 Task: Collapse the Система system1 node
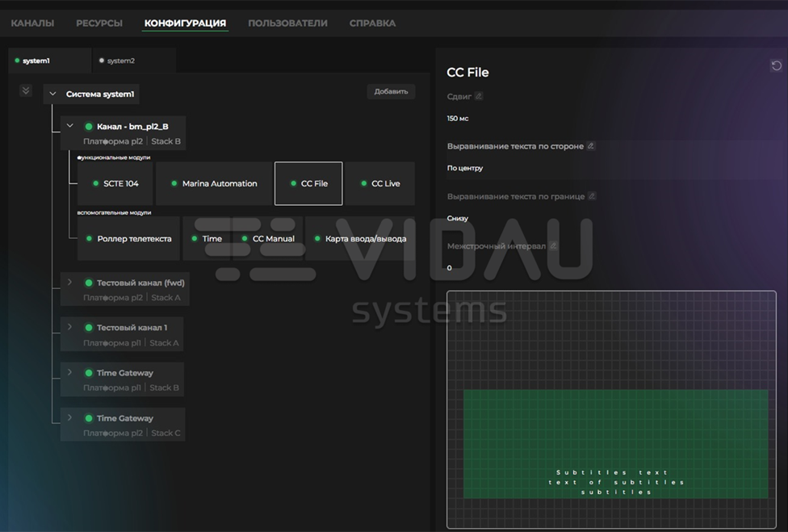coord(52,94)
